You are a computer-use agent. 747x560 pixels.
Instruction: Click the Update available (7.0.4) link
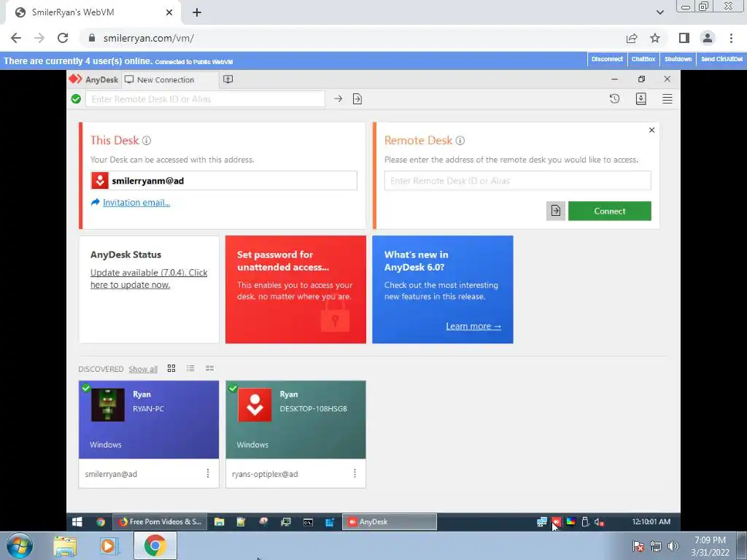(149, 279)
